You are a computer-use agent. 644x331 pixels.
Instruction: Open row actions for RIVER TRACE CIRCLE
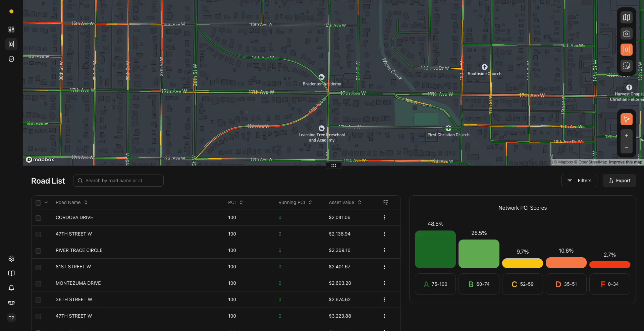pyautogui.click(x=384, y=250)
